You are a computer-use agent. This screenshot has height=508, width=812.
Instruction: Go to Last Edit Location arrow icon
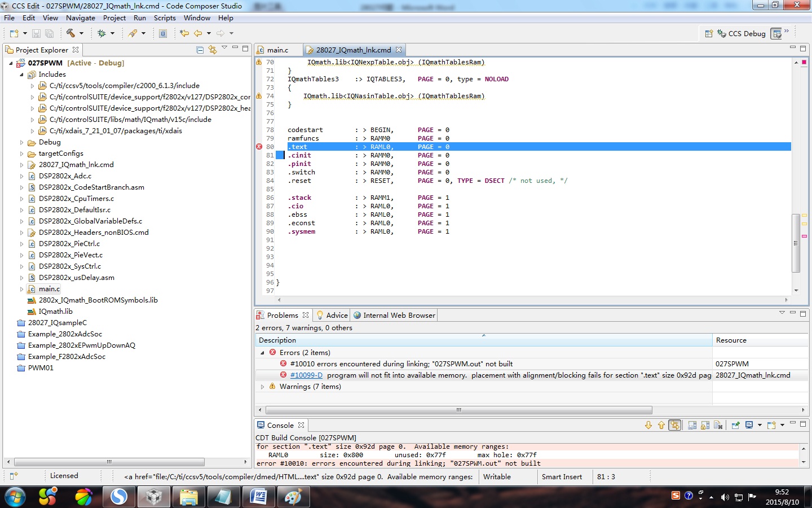[x=184, y=33]
